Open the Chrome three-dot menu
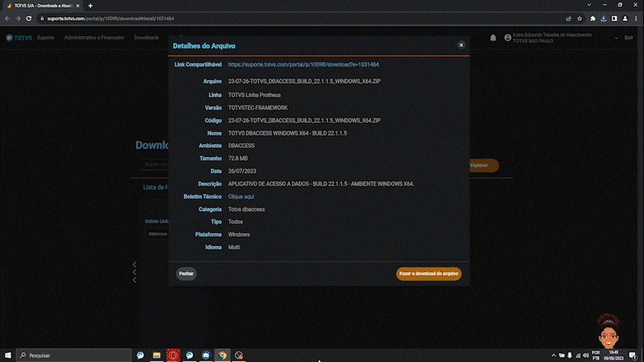 [636, 19]
